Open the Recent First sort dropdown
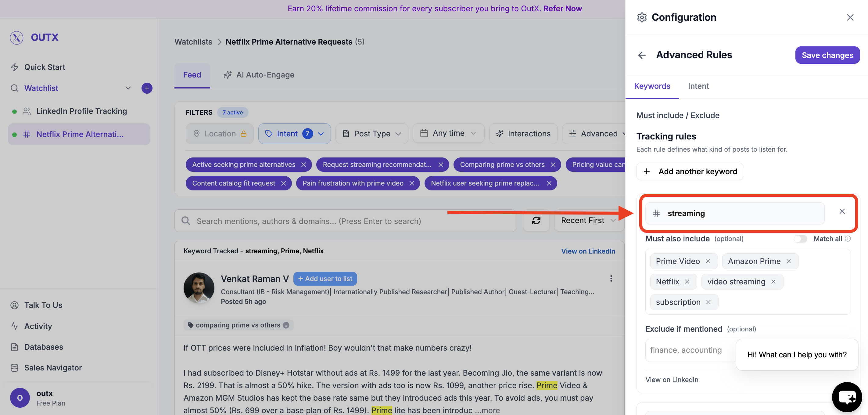 pos(588,221)
